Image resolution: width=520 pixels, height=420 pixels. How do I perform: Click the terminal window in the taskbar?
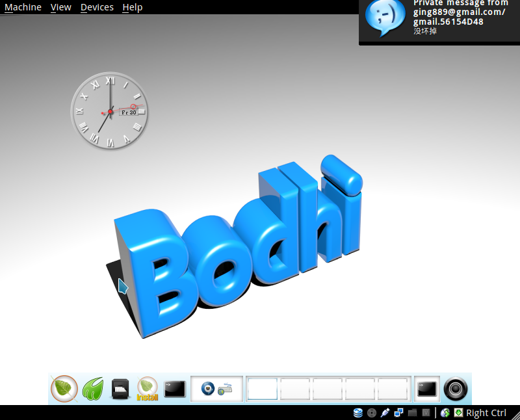tap(427, 389)
